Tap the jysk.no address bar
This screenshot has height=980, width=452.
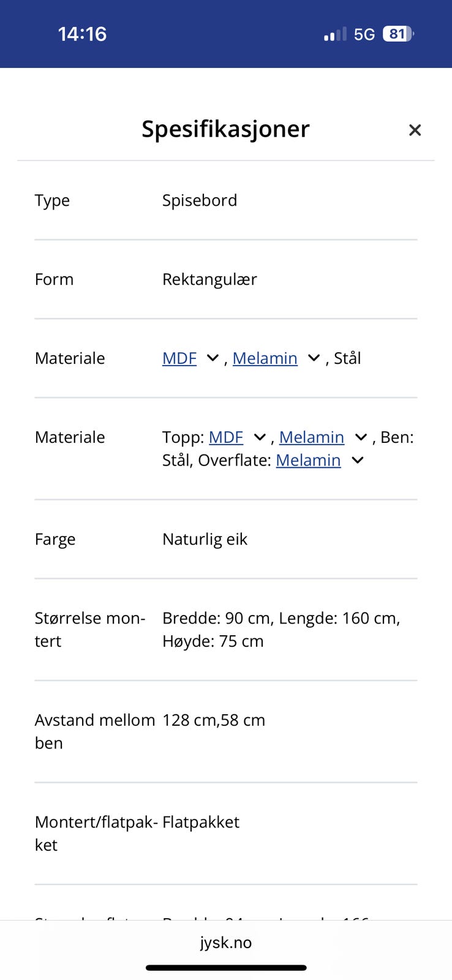pyautogui.click(x=226, y=943)
